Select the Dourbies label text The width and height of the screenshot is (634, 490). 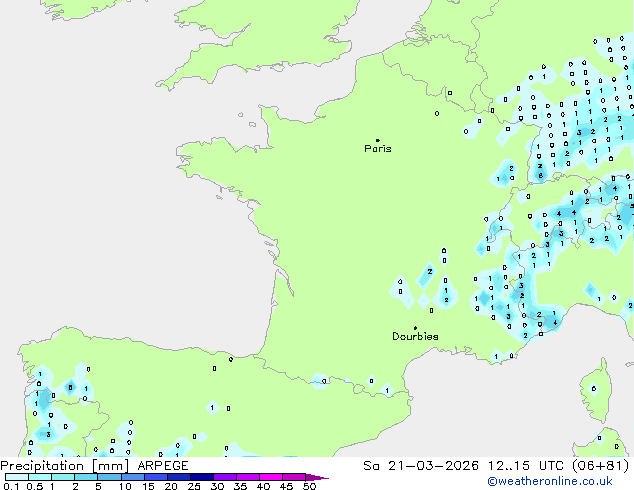tap(415, 337)
